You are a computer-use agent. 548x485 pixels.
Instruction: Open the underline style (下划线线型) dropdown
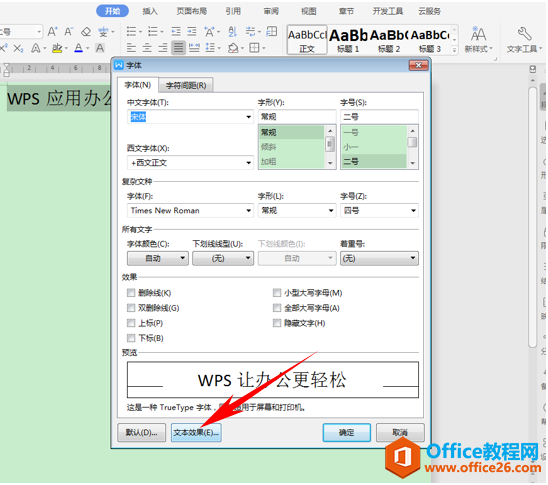[223, 258]
